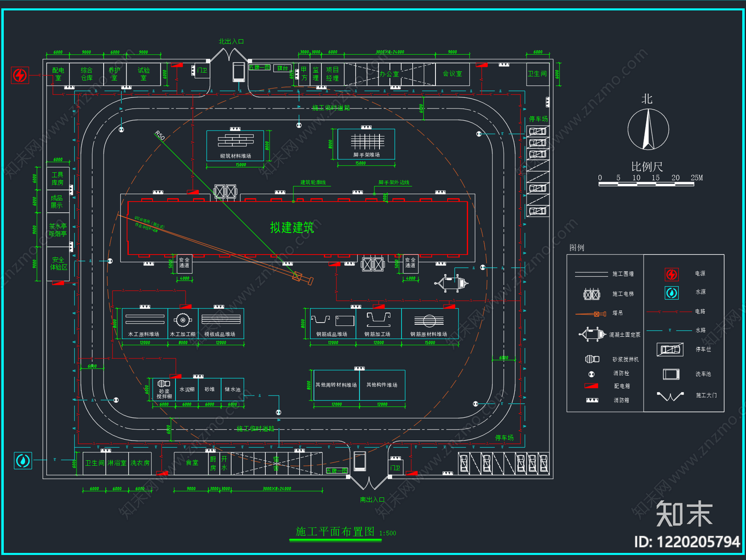The width and height of the screenshot is (746, 560).
Task: Select the 砌筑材料堆场 masonry yard block
Action: click(x=235, y=146)
